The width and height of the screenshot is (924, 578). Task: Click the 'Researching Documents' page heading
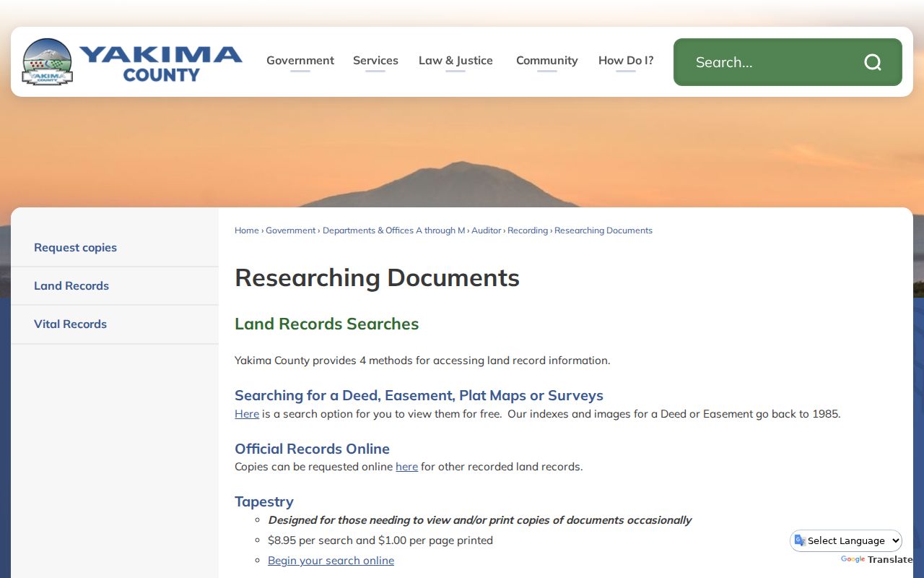click(378, 278)
